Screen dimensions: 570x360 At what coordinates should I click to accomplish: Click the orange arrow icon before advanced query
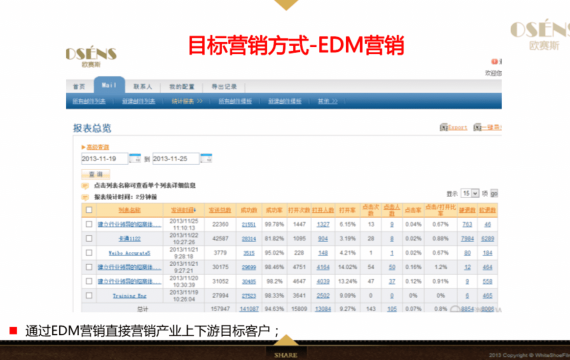coord(83,147)
